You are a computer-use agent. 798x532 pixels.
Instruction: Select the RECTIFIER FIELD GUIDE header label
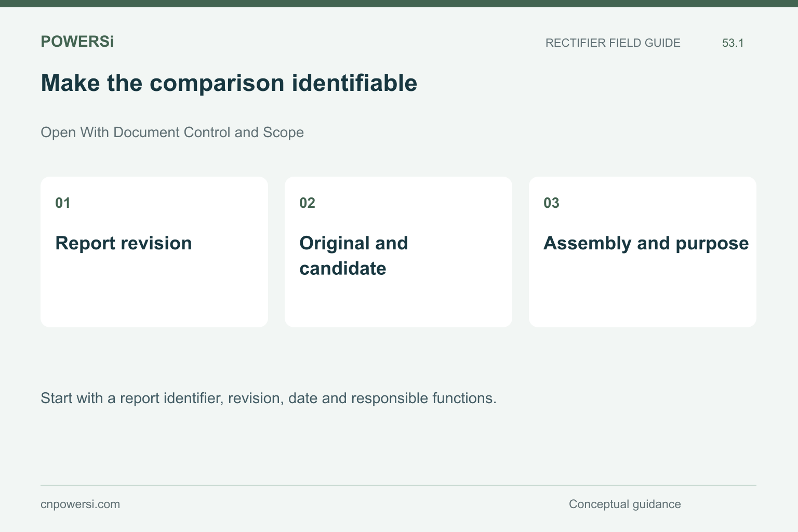coord(613,43)
